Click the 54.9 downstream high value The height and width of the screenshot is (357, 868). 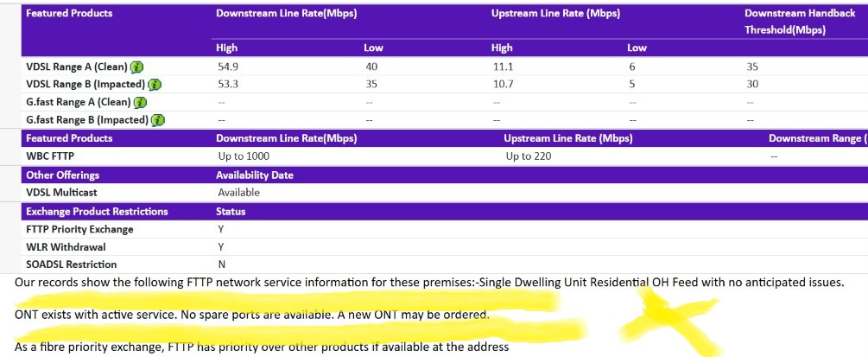point(229,67)
